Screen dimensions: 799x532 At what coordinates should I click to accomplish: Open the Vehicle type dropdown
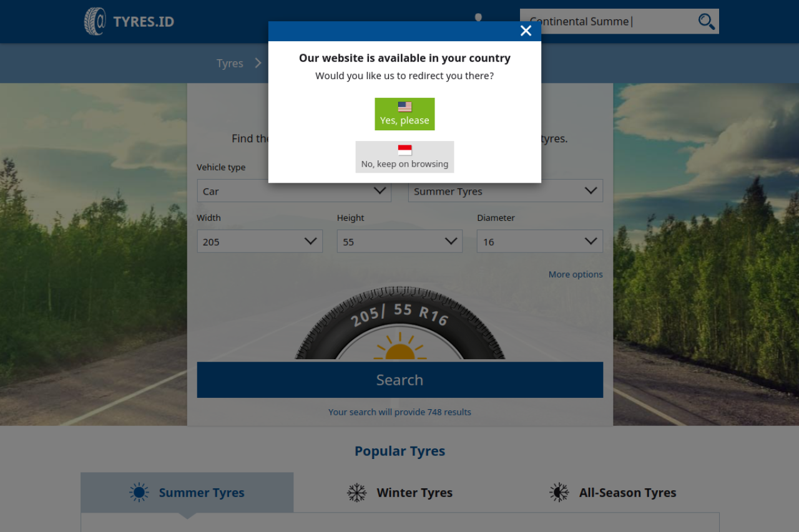tap(294, 191)
